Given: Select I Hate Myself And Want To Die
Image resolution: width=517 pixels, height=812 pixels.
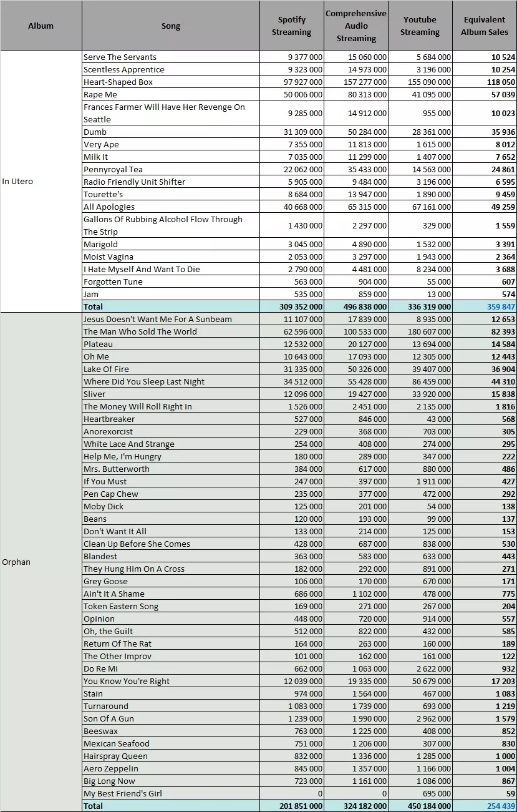Looking at the screenshot, I should [171, 269].
